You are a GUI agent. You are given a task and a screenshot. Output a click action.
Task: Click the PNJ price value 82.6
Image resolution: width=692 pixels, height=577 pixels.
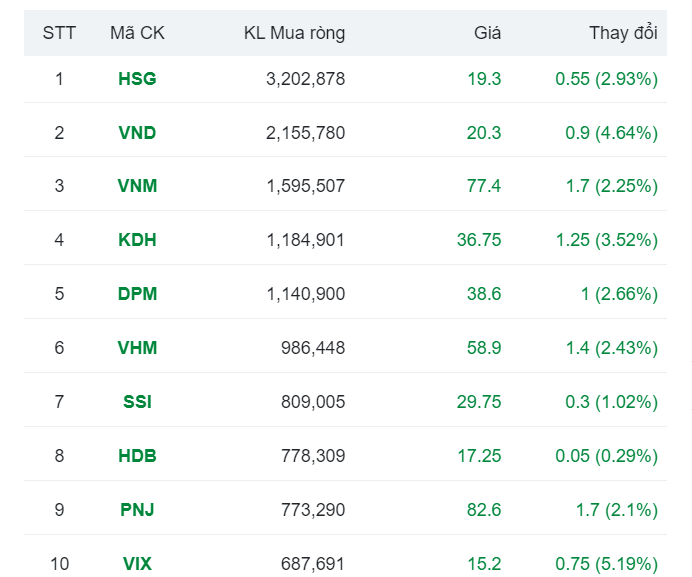pyautogui.click(x=483, y=511)
